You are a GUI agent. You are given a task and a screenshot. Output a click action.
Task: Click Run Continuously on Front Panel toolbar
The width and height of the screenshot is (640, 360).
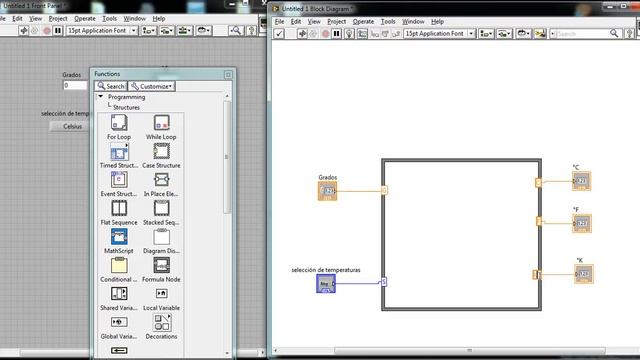(35, 31)
